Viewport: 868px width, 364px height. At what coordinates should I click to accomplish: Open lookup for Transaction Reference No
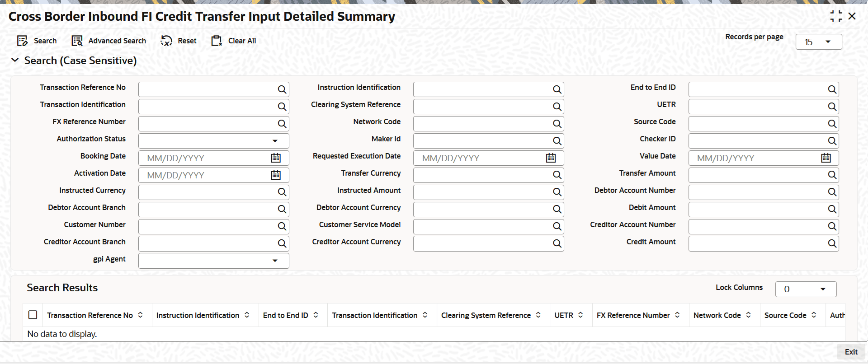tap(282, 89)
